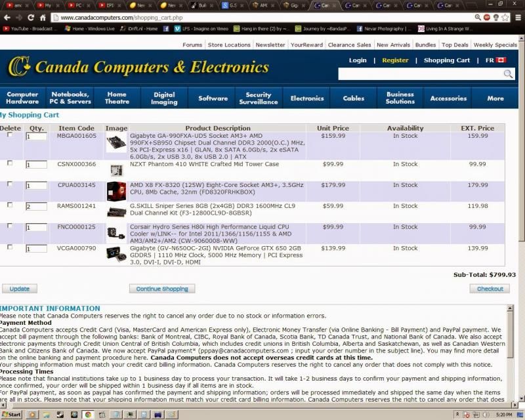Click the Canada Computers & Electronics logo
The height and width of the screenshot is (420, 525).
(x=138, y=67)
